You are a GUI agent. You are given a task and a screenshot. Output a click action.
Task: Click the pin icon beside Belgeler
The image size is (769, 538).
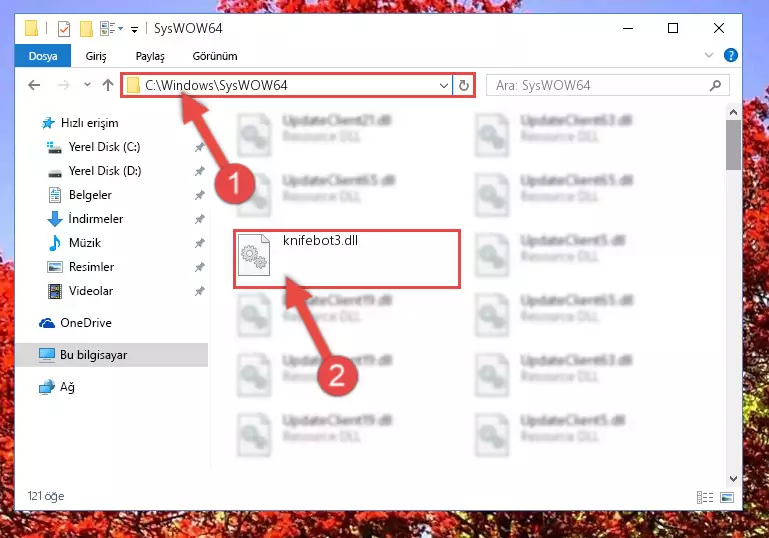(x=199, y=195)
